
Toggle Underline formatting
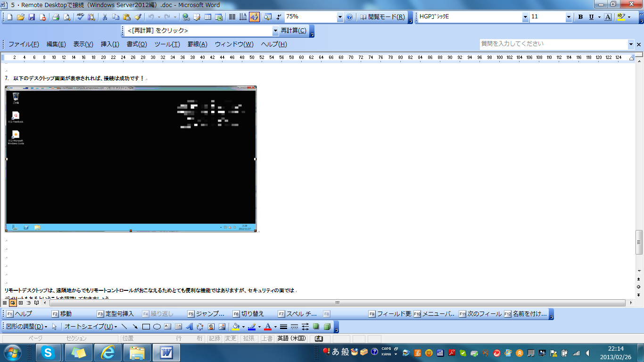(x=591, y=17)
